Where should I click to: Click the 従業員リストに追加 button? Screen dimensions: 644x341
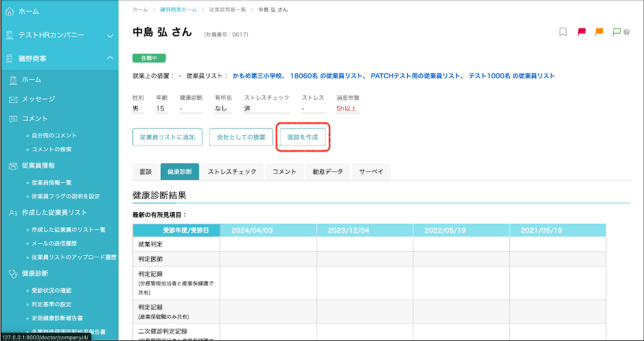[167, 137]
